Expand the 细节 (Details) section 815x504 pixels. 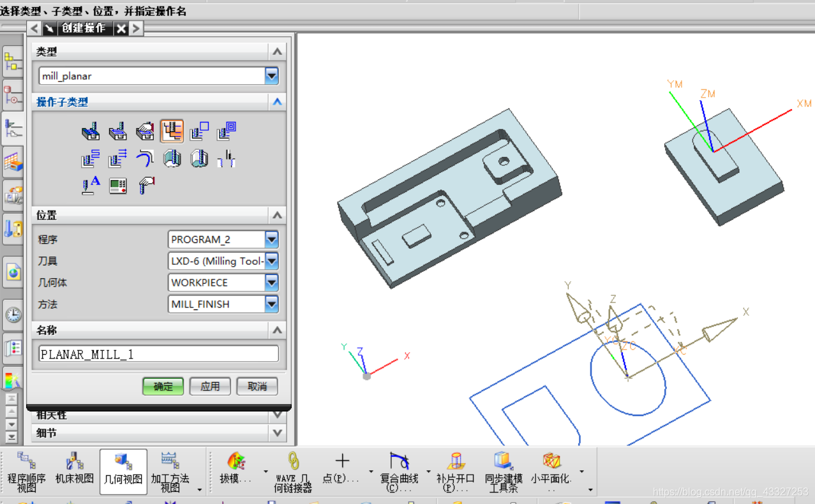(277, 433)
